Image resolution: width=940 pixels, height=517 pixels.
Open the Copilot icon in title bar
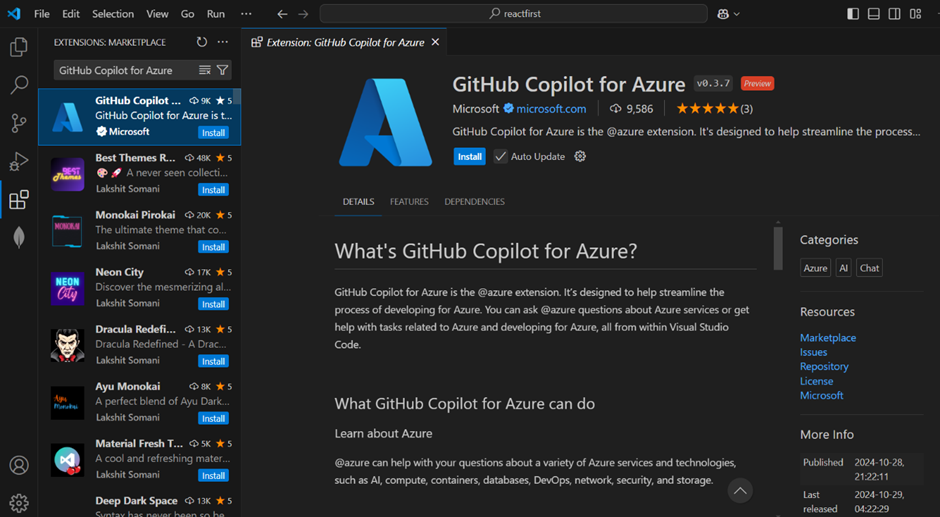click(723, 14)
